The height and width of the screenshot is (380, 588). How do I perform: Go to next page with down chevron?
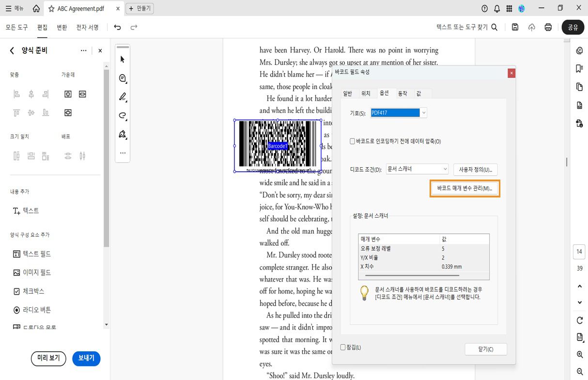click(x=580, y=302)
